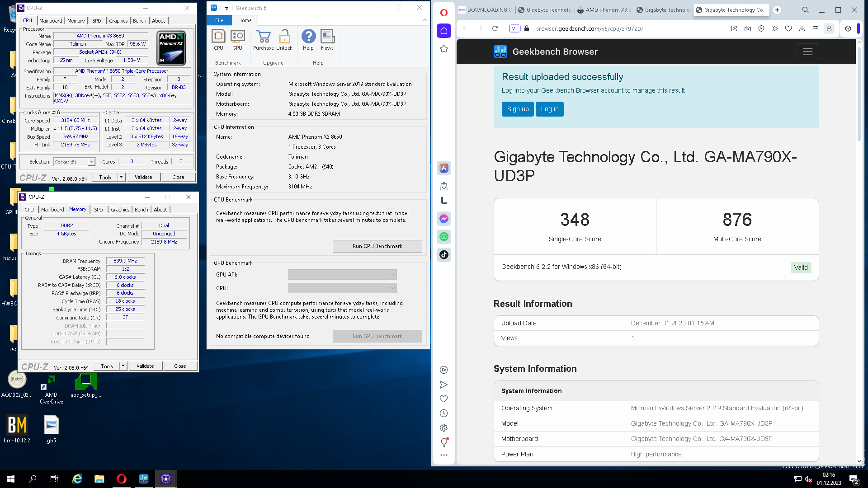Click Opera sidebar home icon

click(444, 31)
